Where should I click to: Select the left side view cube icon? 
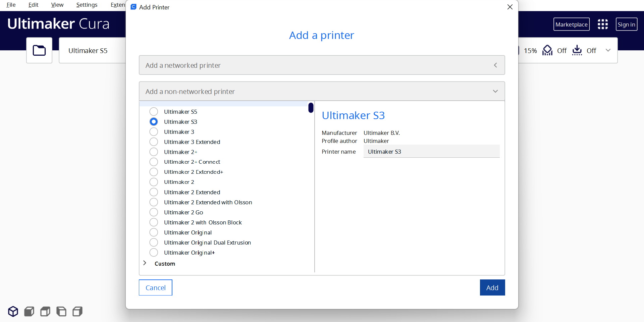61,312
